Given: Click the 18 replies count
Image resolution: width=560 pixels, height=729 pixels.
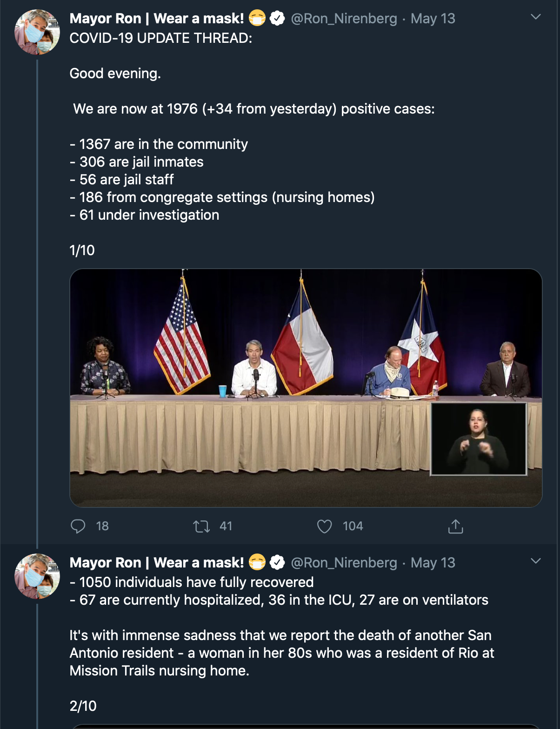Looking at the screenshot, I should (x=102, y=526).
